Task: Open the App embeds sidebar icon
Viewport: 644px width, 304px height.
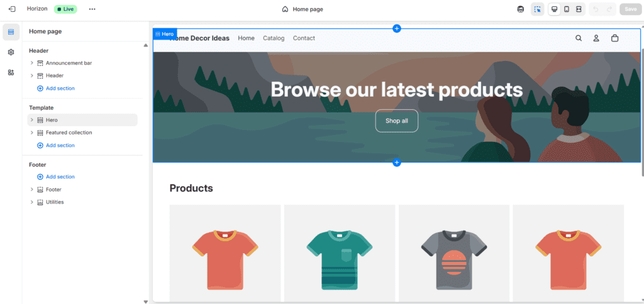Action: pyautogui.click(x=11, y=72)
